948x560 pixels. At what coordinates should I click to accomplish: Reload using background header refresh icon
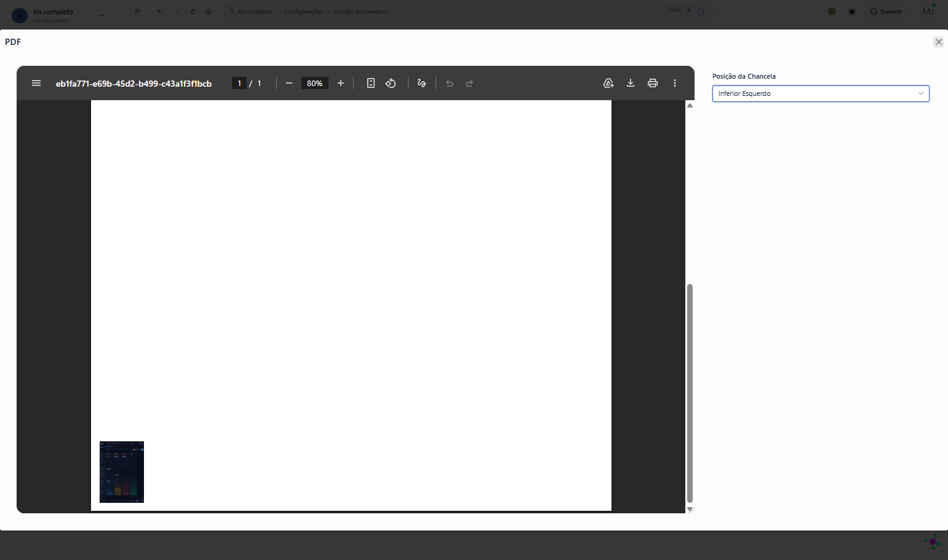pyautogui.click(x=193, y=11)
